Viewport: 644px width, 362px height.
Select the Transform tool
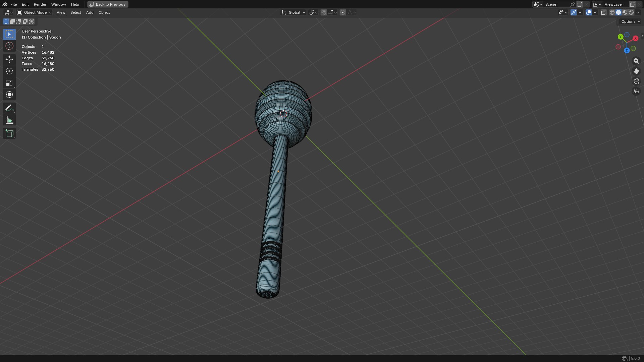point(9,95)
